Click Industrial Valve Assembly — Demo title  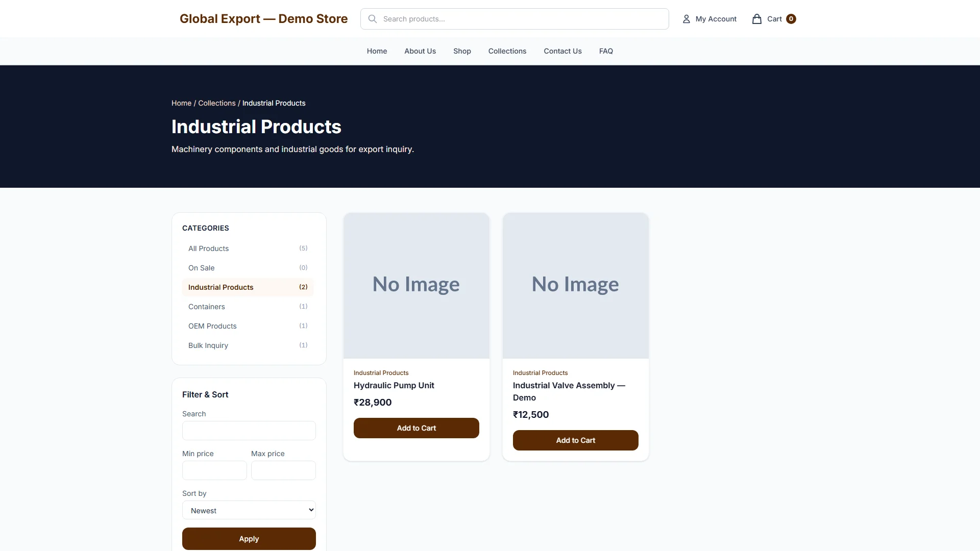coord(569,392)
